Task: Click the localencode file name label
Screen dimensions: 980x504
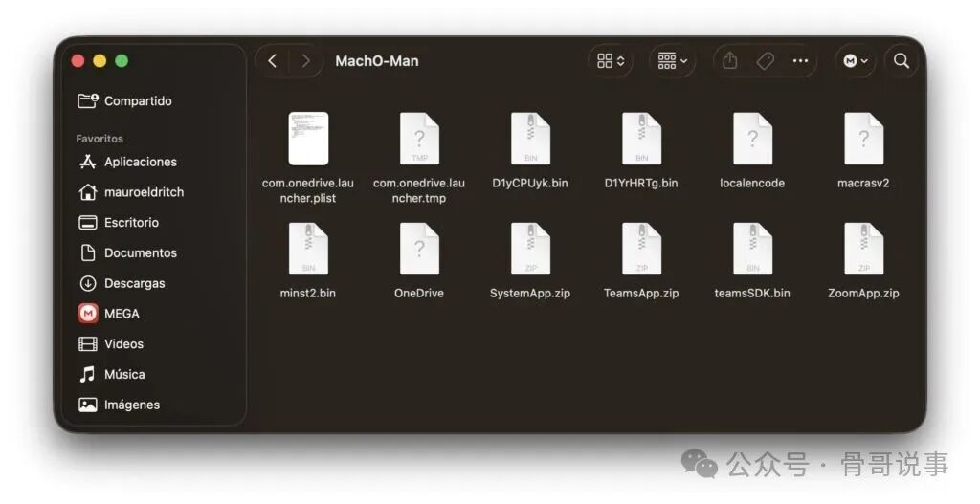Action: coord(752,183)
